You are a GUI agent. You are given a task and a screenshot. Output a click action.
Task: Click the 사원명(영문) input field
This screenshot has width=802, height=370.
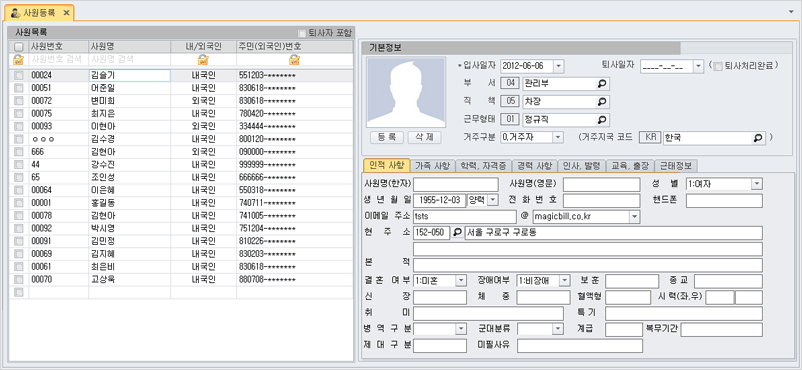pyautogui.click(x=602, y=184)
